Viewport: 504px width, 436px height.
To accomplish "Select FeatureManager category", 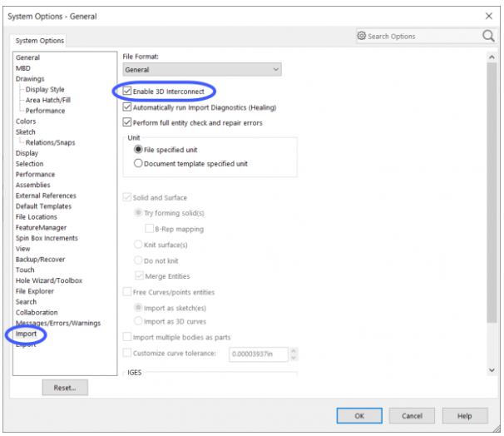I will click(41, 227).
